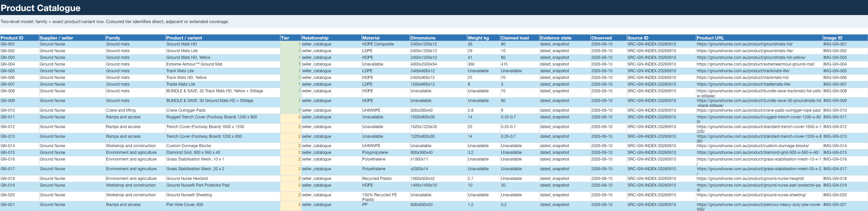The image size is (868, 211).
Task: Select the IMG-GN-015 image ID cell
Action: click(845, 153)
